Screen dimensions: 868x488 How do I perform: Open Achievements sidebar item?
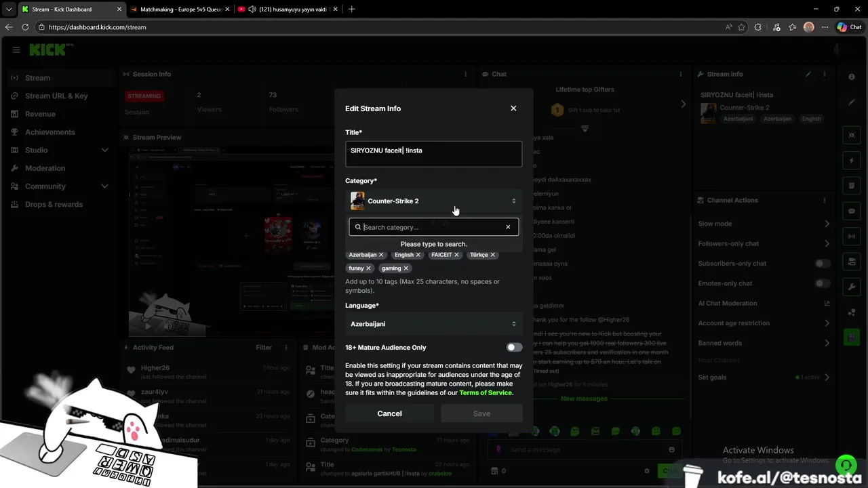click(60, 132)
